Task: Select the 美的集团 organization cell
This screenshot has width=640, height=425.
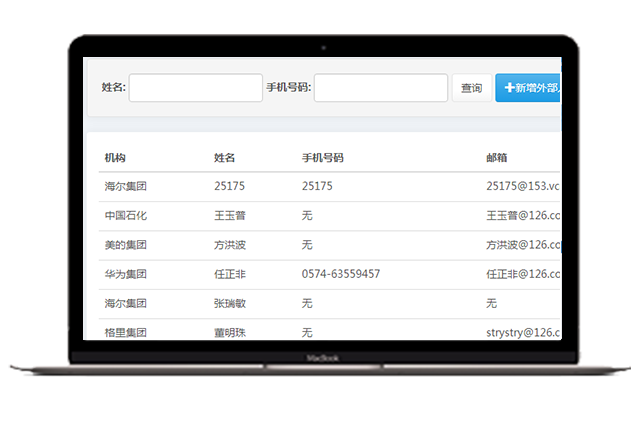Action: 126,244
